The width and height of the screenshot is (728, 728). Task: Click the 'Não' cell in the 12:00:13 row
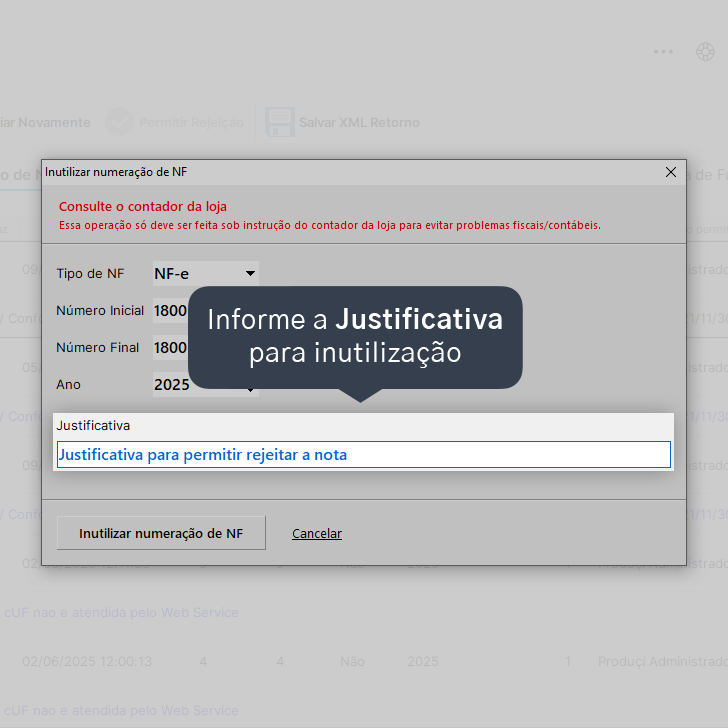352,661
